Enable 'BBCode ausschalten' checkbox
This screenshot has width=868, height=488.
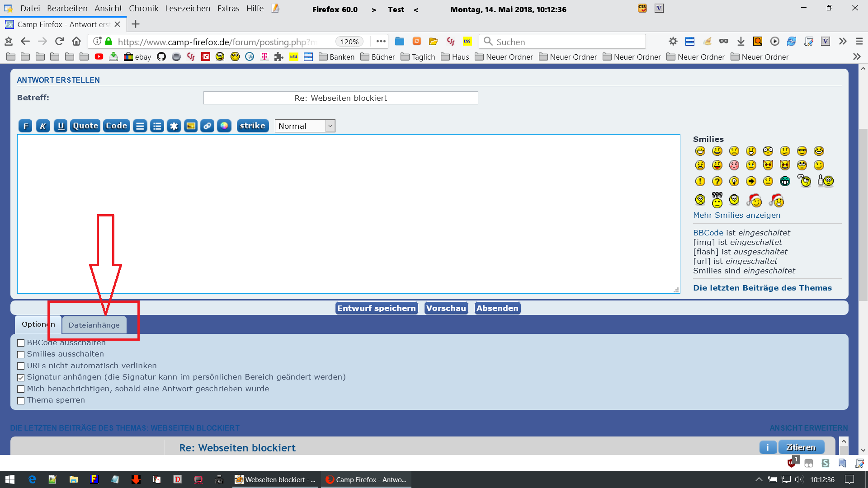(21, 343)
